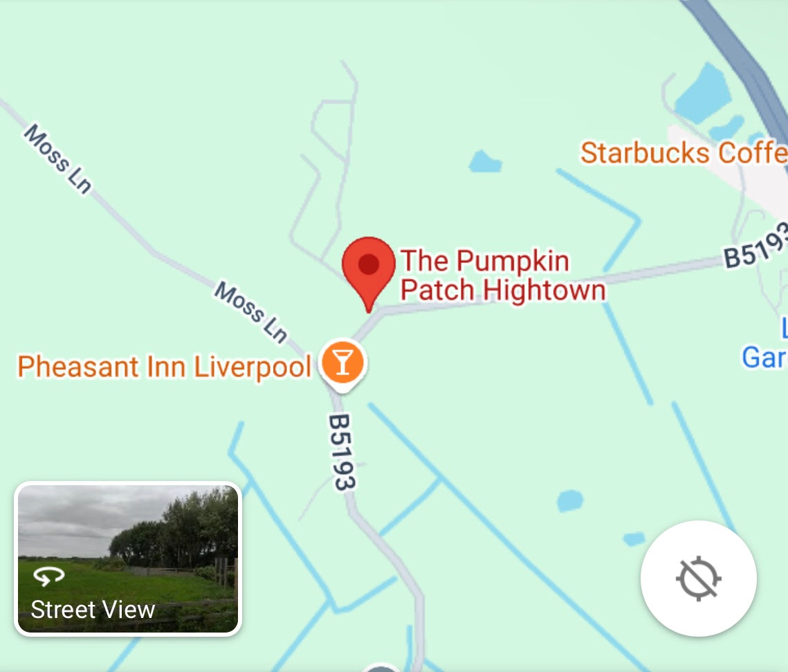Viewport: 788px width, 672px height.
Task: Click the small pond north of Pumpkin Patch
Action: click(485, 161)
